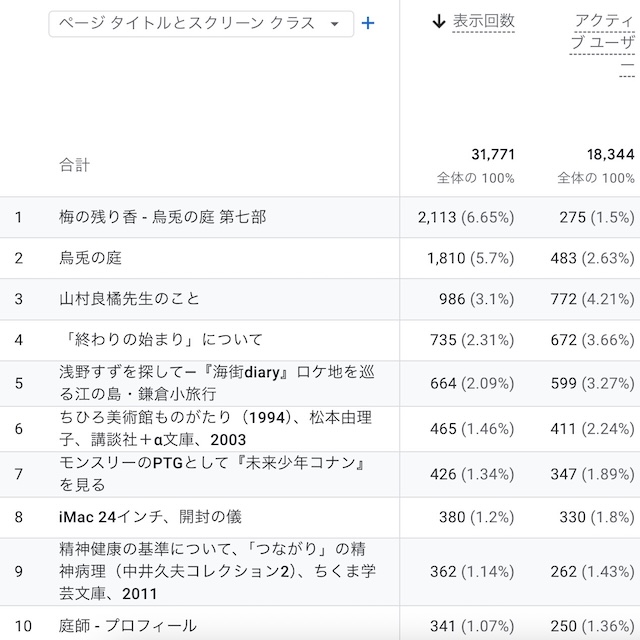Click the 烏兎の庭 page title
Viewport: 640px width, 640px height.
pos(90,258)
